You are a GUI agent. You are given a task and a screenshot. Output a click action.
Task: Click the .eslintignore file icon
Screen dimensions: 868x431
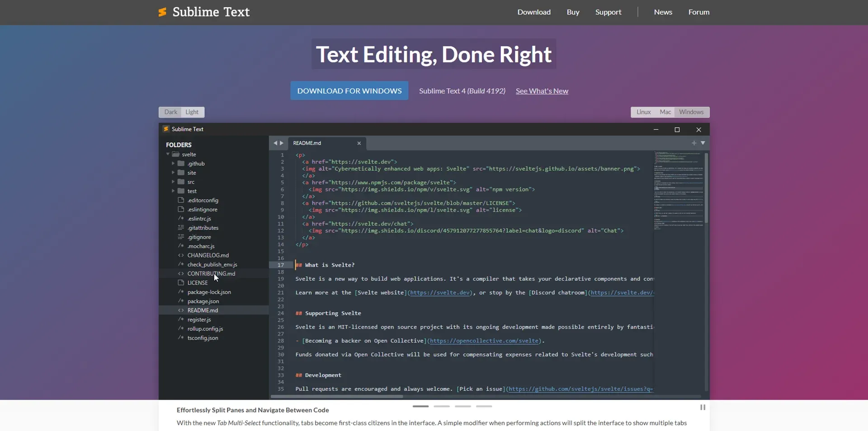click(x=181, y=209)
